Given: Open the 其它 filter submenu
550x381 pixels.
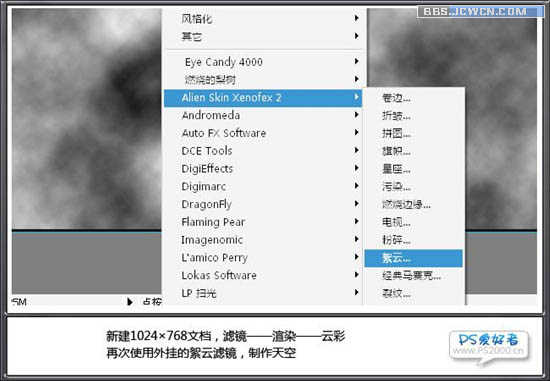Looking at the screenshot, I should [264, 36].
